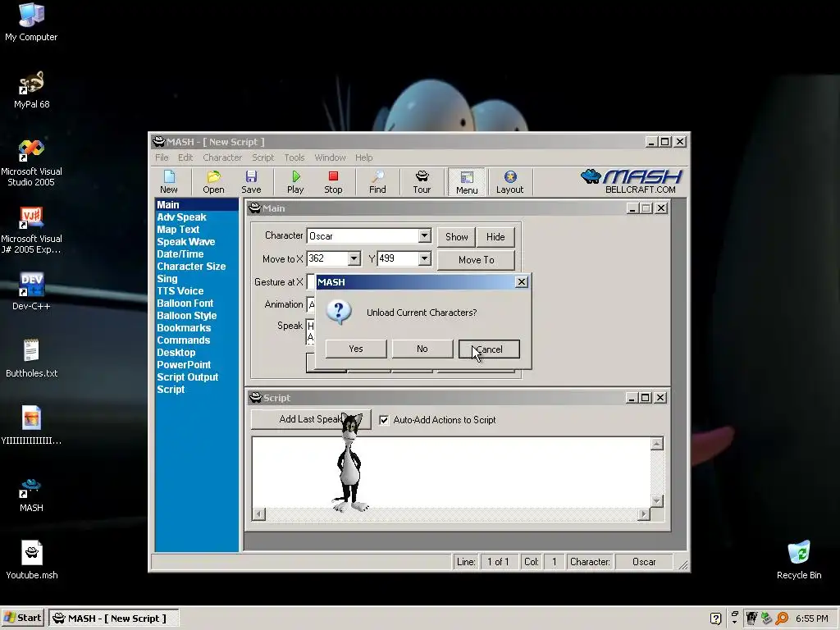Select the Dev-C++ desktop shortcut
The height and width of the screenshot is (630, 840).
[31, 292]
